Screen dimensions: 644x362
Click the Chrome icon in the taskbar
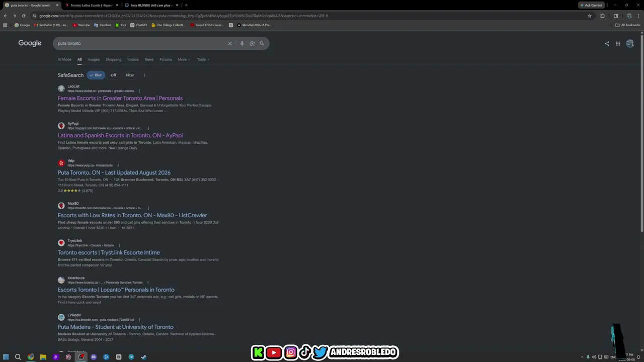tap(31, 357)
